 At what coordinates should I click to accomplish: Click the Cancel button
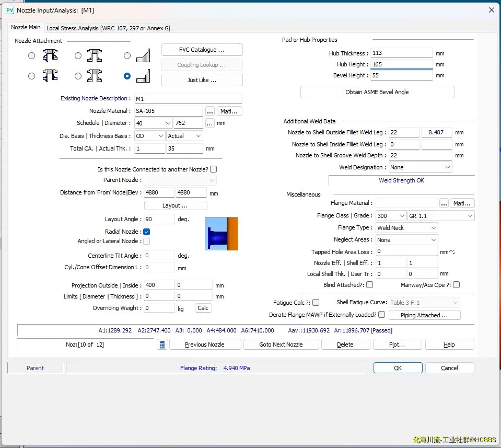(450, 368)
